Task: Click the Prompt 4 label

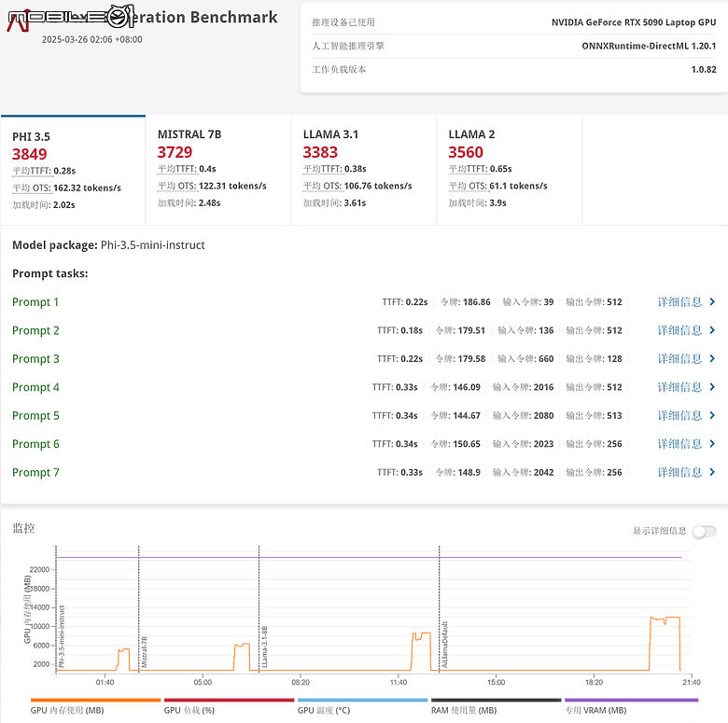Action: [35, 387]
